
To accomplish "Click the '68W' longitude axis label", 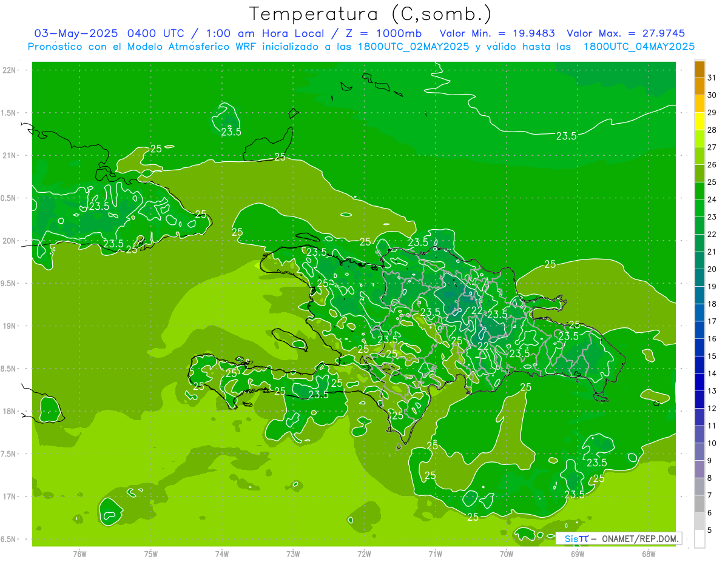I will click(649, 554).
